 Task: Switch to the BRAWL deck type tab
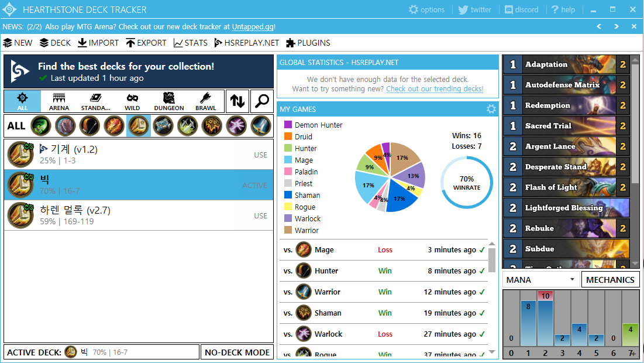(205, 101)
